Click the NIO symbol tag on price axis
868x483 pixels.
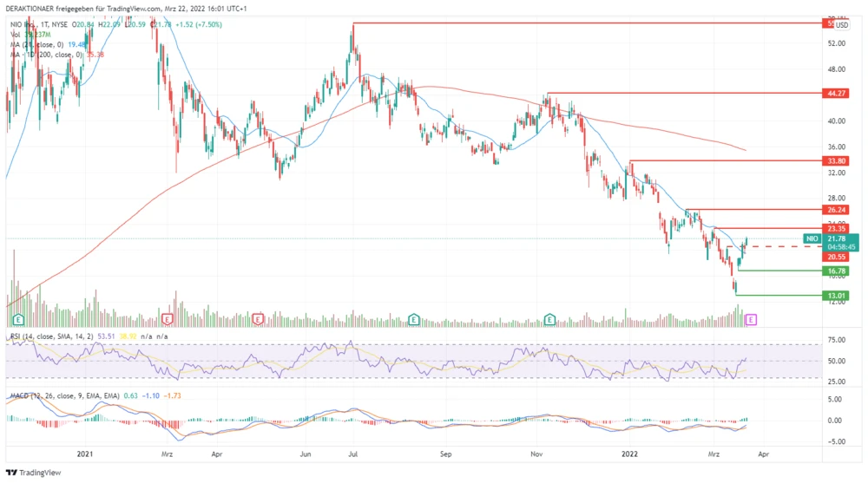[x=812, y=238]
